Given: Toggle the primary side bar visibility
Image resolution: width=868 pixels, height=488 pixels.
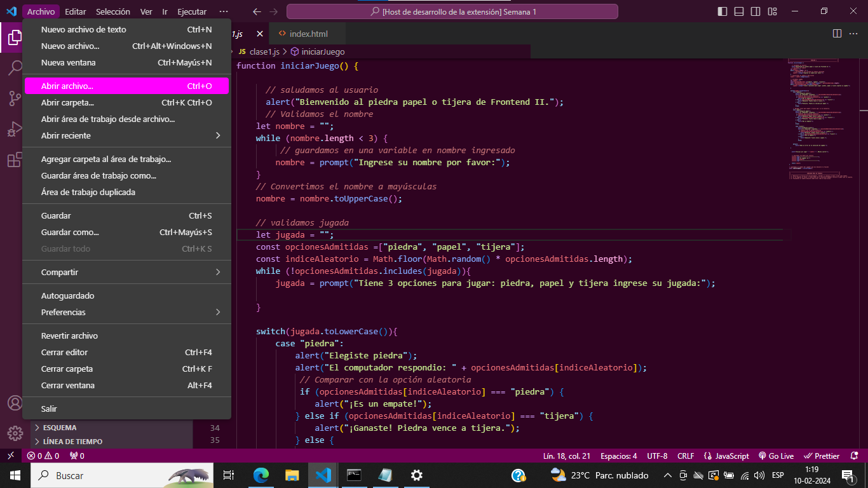Looking at the screenshot, I should pyautogui.click(x=722, y=11).
